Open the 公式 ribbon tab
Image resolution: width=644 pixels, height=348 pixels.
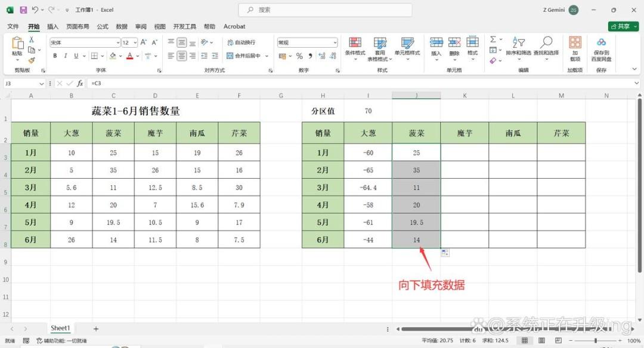[103, 26]
